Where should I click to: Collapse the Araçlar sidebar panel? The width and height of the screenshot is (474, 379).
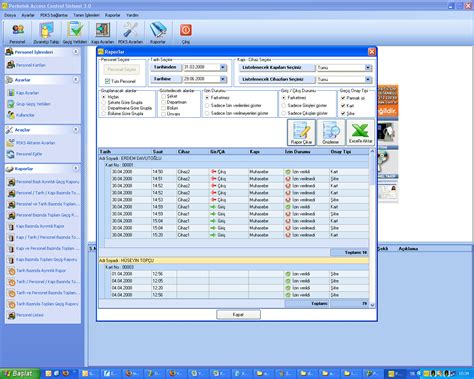(x=76, y=129)
